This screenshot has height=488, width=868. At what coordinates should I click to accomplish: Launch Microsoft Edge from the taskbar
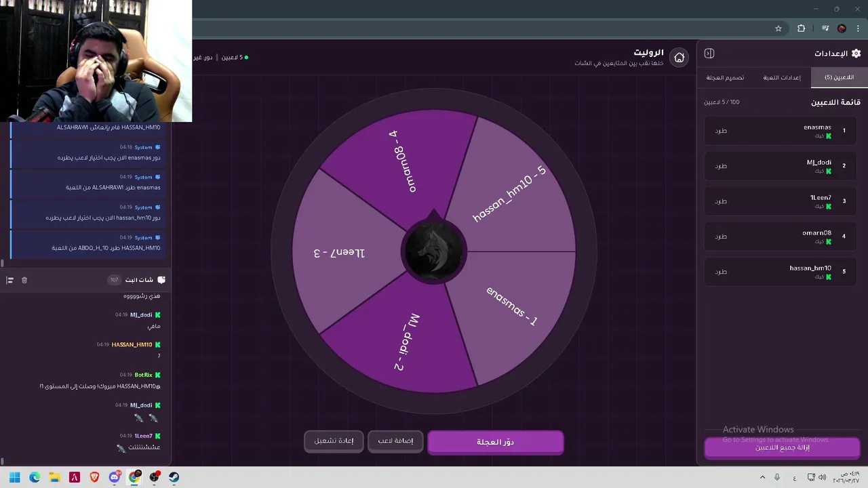pyautogui.click(x=35, y=477)
